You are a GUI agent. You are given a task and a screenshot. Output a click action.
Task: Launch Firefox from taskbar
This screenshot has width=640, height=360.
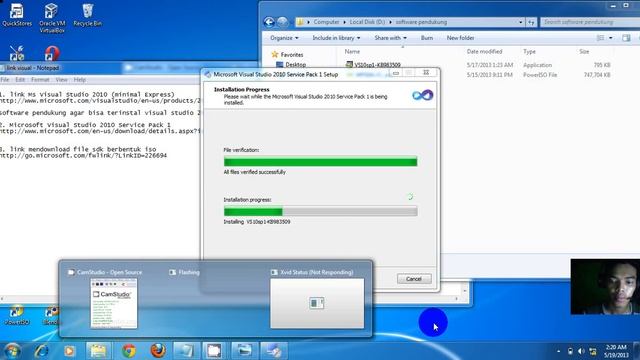click(x=158, y=351)
